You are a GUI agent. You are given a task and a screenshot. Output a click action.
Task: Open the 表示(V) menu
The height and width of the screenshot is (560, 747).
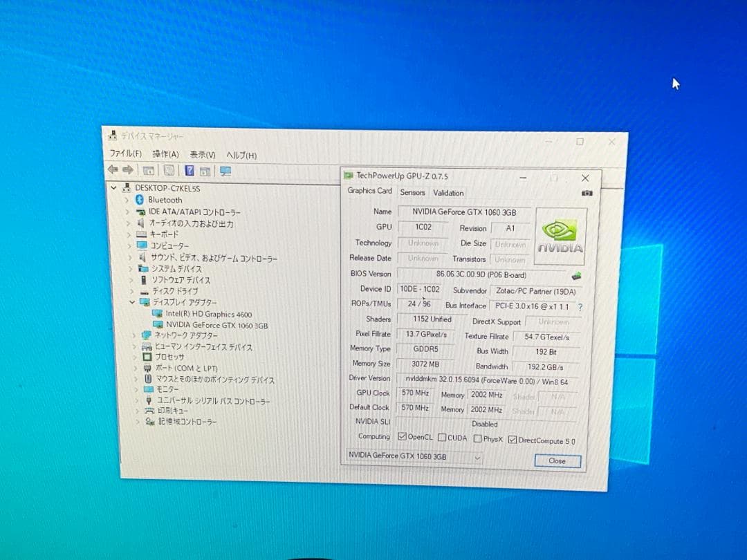[203, 155]
